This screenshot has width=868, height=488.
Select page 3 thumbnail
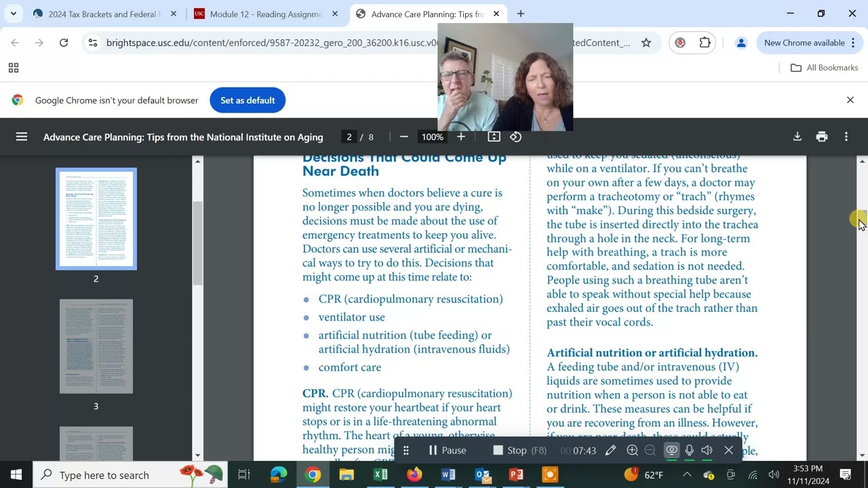tap(96, 346)
